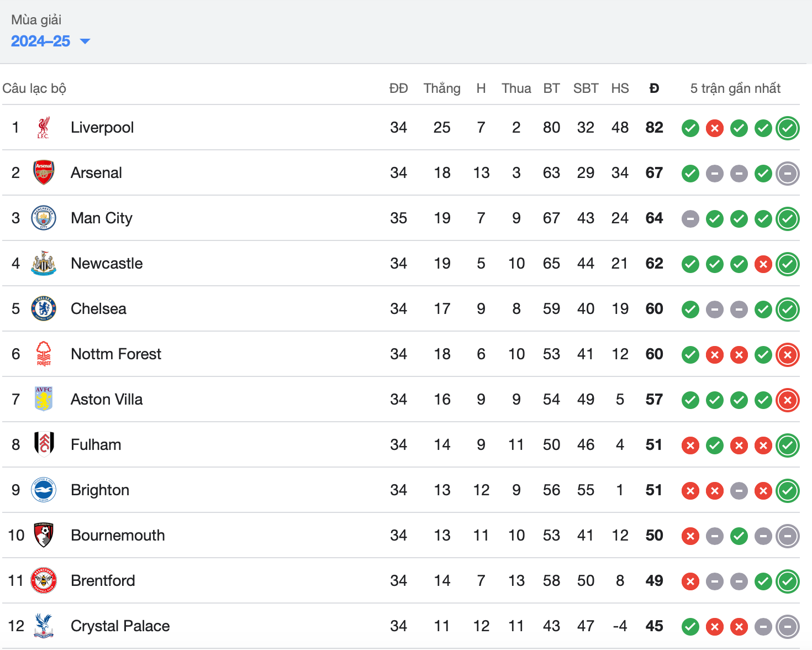Click the Newcastle club crest
The height and width of the screenshot is (650, 812).
coord(44,264)
